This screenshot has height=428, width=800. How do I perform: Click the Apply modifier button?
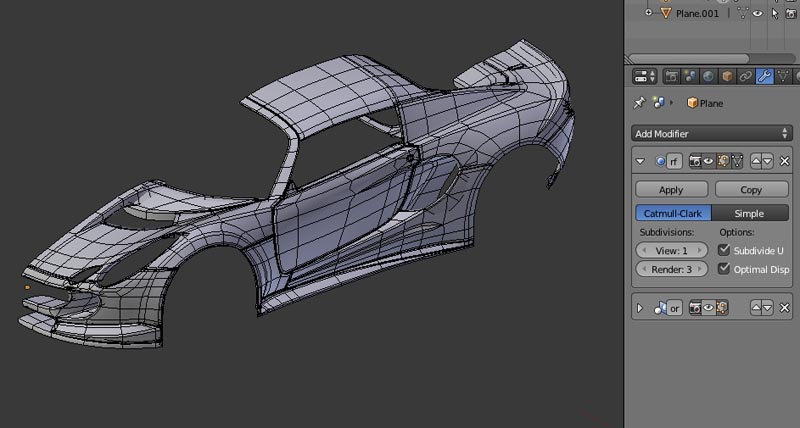point(671,189)
